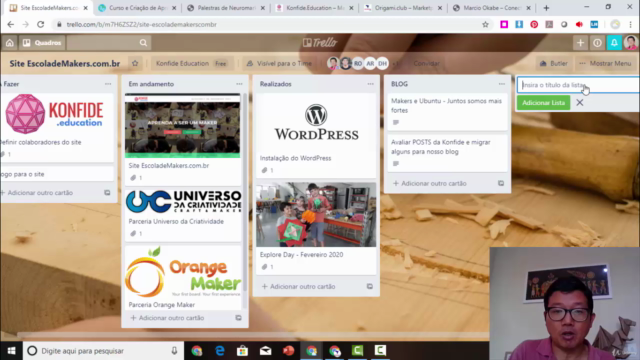Open the Visível para o Time visibility option
Image resolution: width=640 pixels, height=360 pixels.
pyautogui.click(x=279, y=63)
